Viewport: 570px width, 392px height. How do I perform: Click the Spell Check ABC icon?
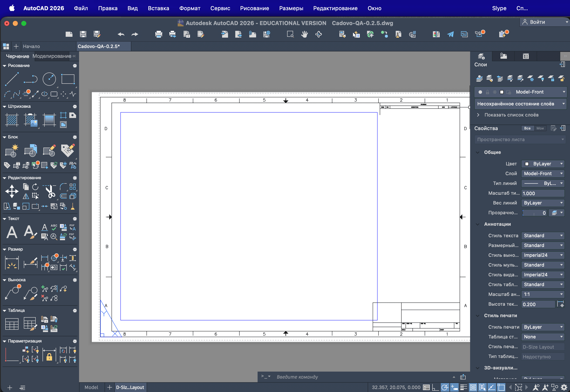tap(54, 227)
